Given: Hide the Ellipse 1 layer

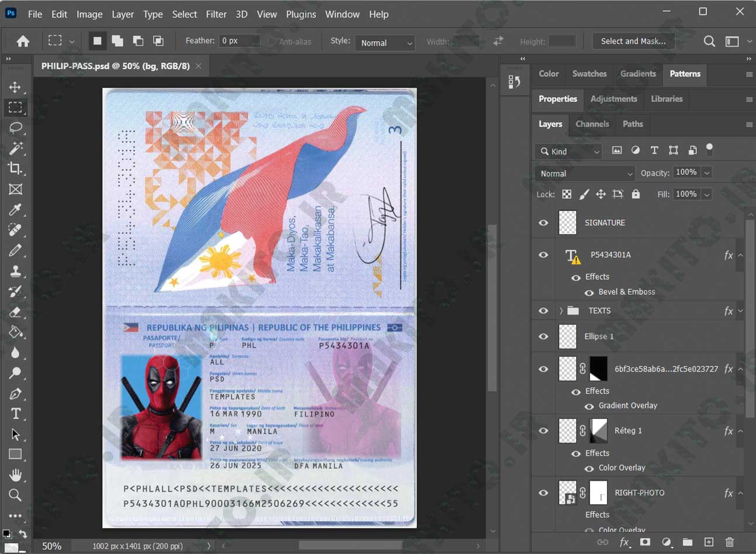Looking at the screenshot, I should (543, 336).
